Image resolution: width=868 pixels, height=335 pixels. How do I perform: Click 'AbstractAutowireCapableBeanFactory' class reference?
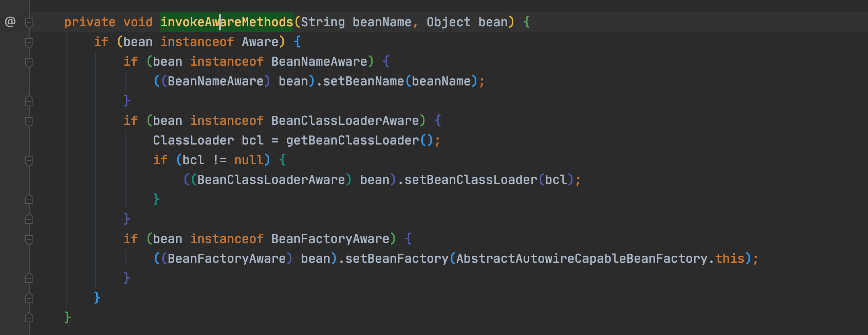click(582, 258)
